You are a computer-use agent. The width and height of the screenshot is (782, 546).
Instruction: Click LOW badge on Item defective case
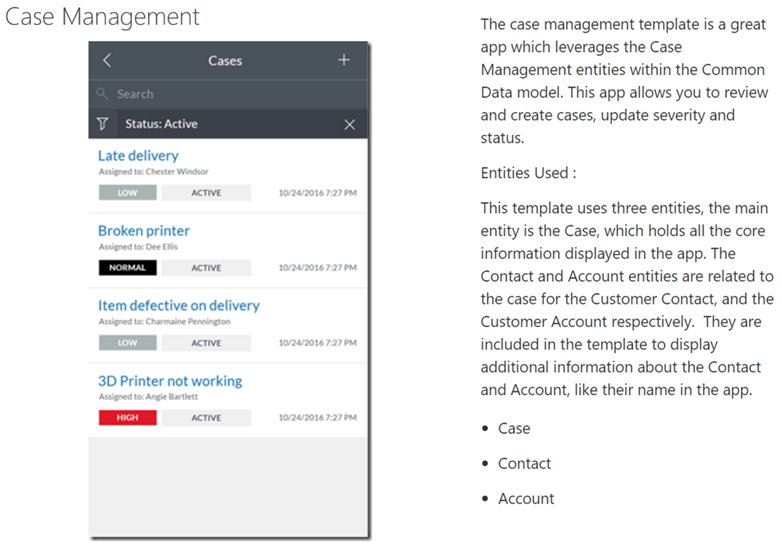click(127, 343)
